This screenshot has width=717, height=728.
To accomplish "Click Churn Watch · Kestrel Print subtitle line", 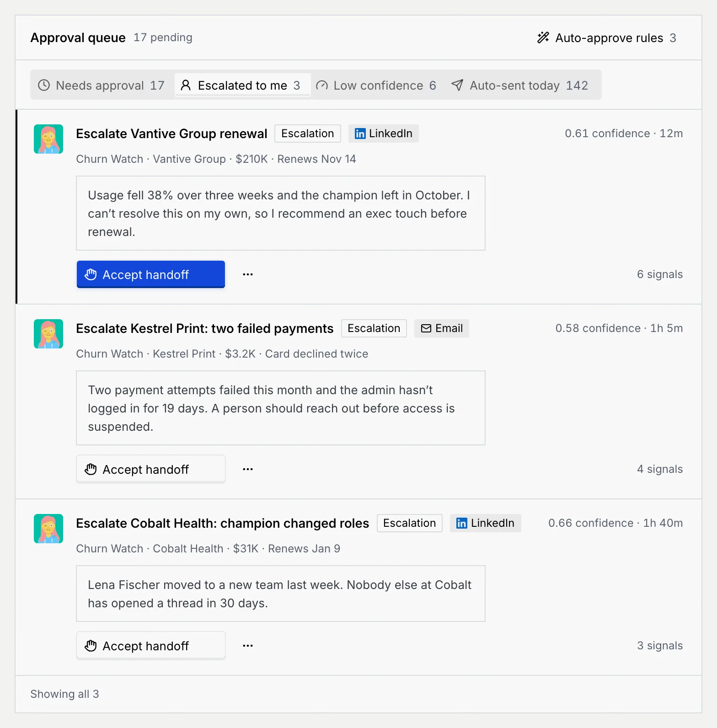I will 222,354.
